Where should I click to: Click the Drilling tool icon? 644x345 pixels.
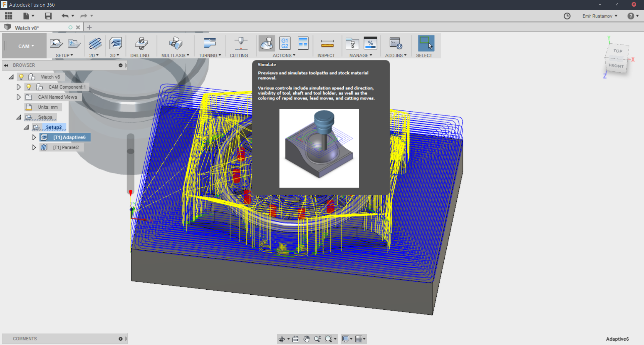141,44
